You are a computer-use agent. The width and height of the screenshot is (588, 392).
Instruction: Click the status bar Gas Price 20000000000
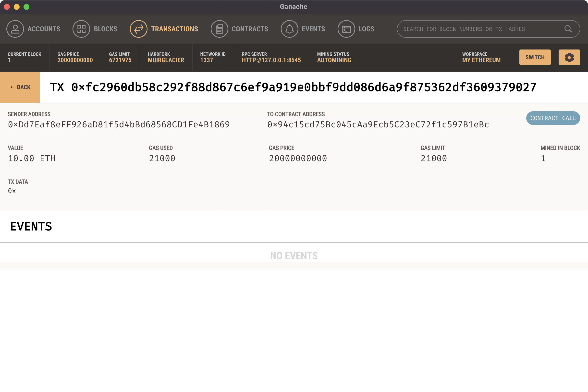click(75, 60)
